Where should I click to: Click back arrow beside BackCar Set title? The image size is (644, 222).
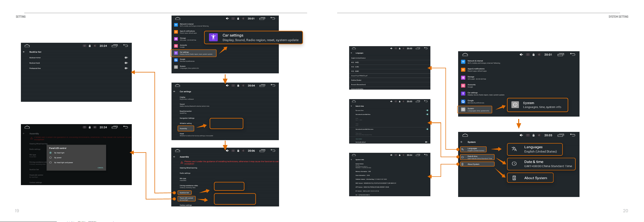point(24,52)
